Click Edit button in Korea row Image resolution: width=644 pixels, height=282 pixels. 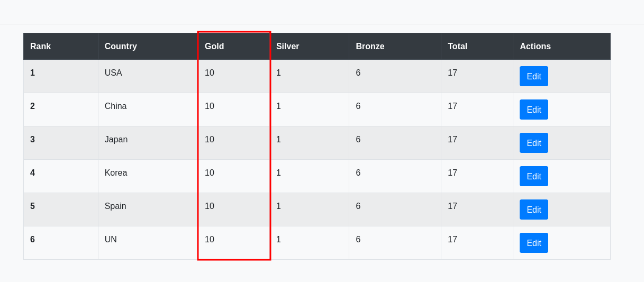[533, 176]
